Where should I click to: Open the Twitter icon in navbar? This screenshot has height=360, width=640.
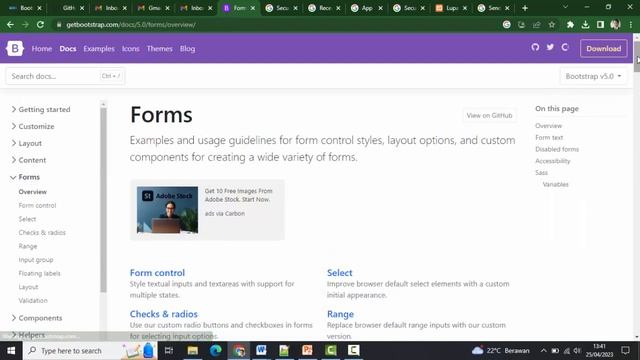pyautogui.click(x=550, y=47)
